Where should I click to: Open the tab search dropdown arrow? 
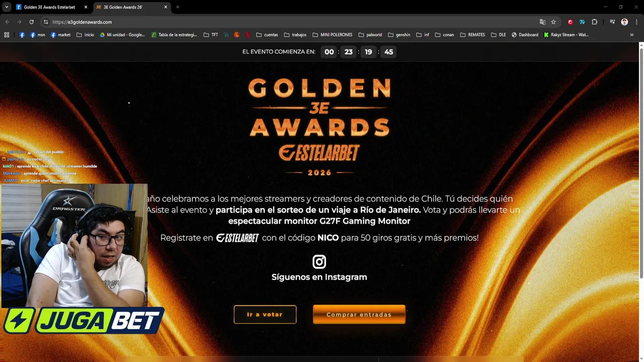7,7
